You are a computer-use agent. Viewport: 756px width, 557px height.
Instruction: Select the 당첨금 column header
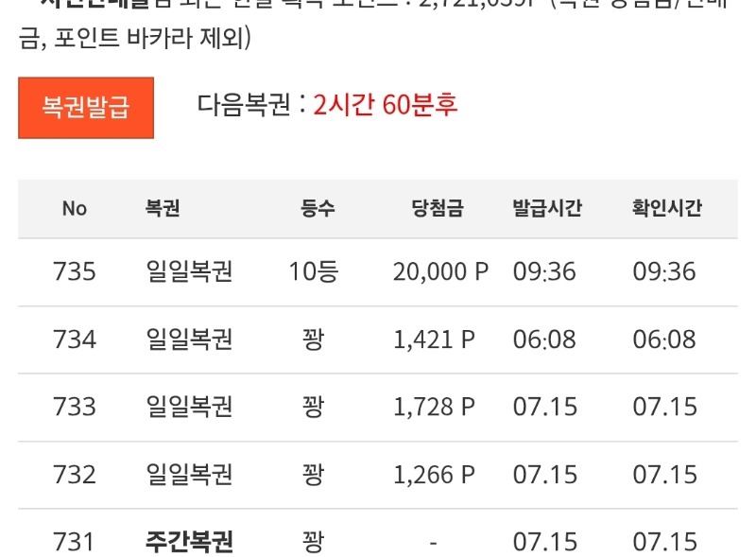click(x=438, y=208)
